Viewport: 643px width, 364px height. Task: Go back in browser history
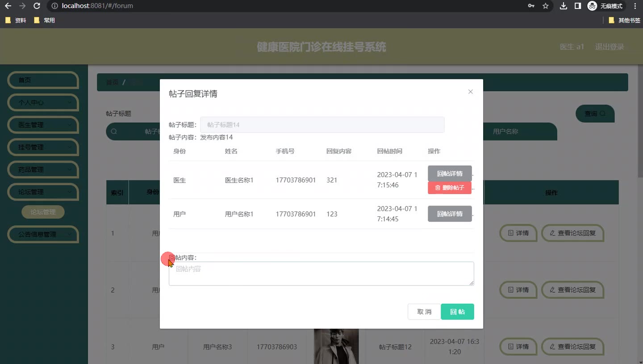pos(8,6)
